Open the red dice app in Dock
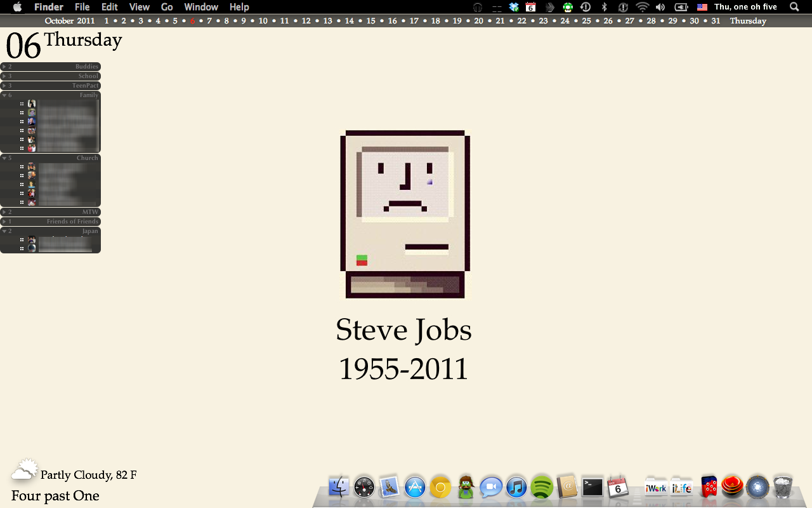Image resolution: width=812 pixels, height=508 pixels. click(x=709, y=488)
